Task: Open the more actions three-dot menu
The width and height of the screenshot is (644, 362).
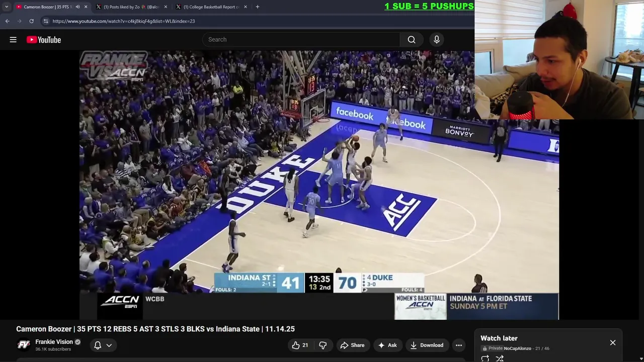Action: [459, 345]
